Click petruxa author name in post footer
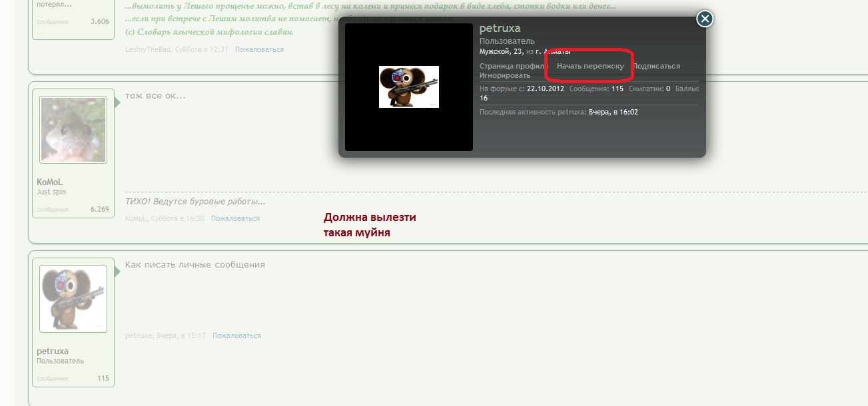The height and width of the screenshot is (406, 868). pos(139,336)
